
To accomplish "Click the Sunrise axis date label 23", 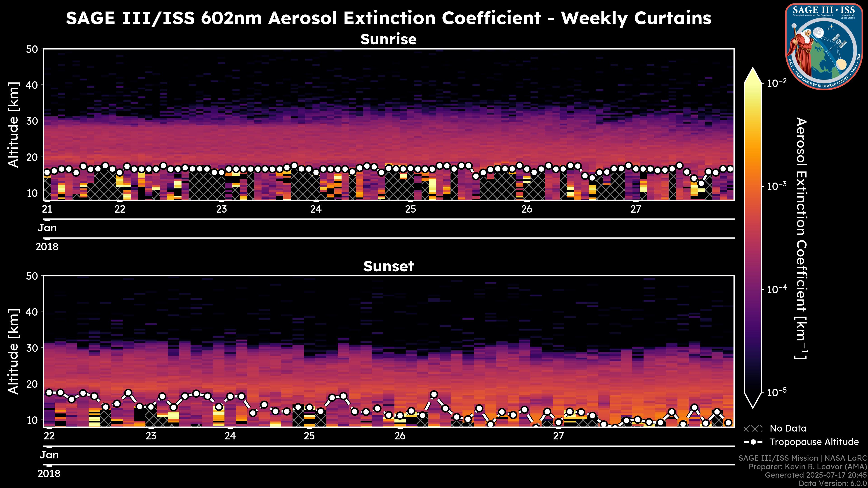I will [221, 209].
